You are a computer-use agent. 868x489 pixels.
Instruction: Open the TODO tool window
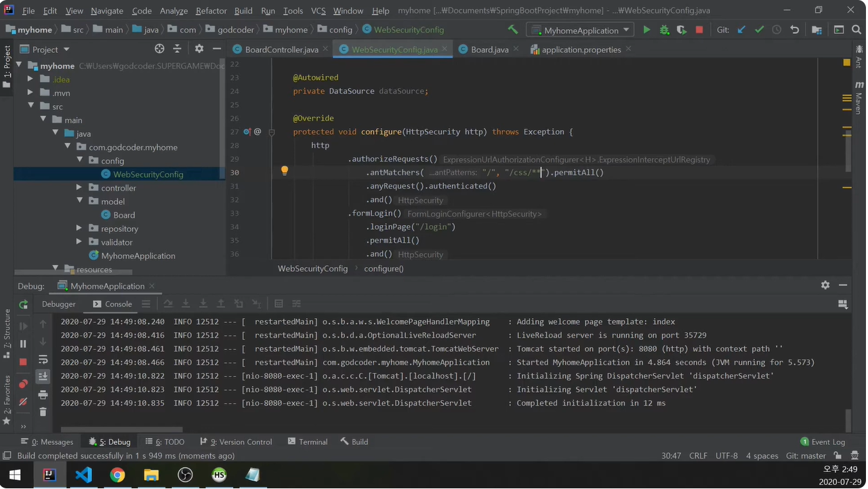165,442
